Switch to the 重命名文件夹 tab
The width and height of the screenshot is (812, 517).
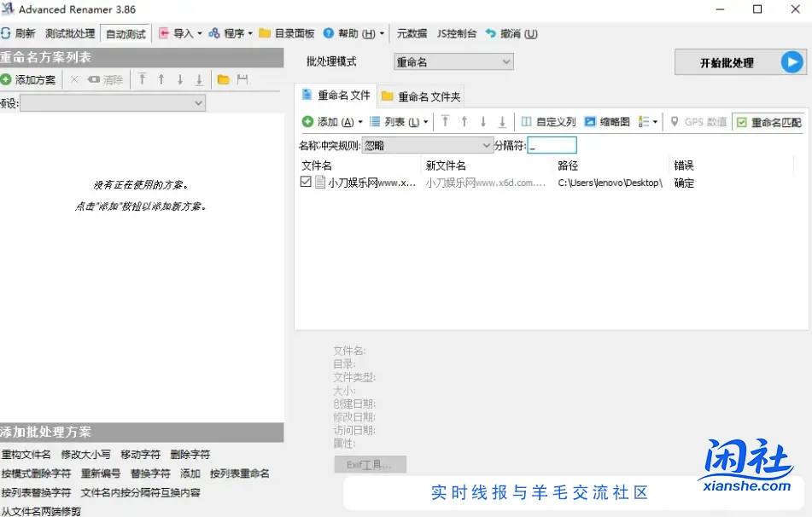pyautogui.click(x=424, y=96)
